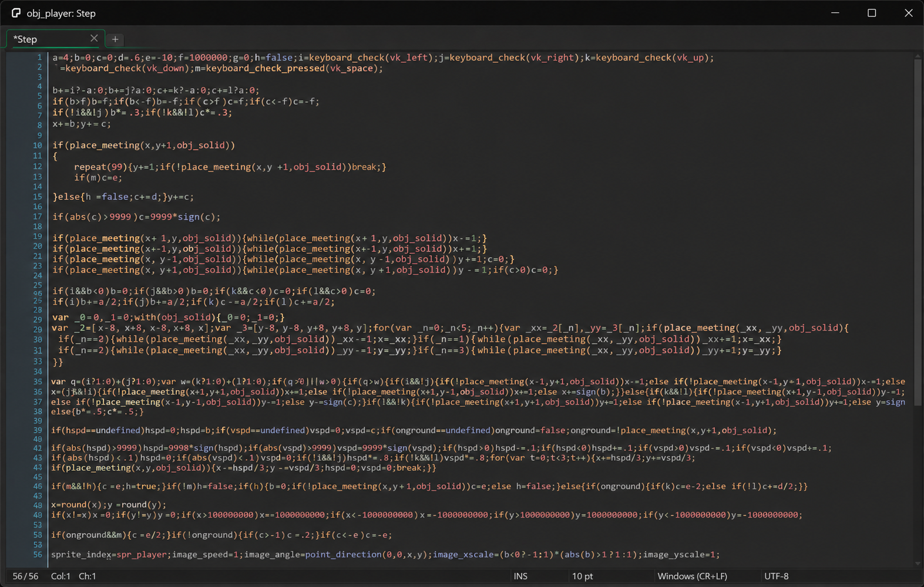Click the Windows (CR+LF) line ending indicator

tap(692, 576)
